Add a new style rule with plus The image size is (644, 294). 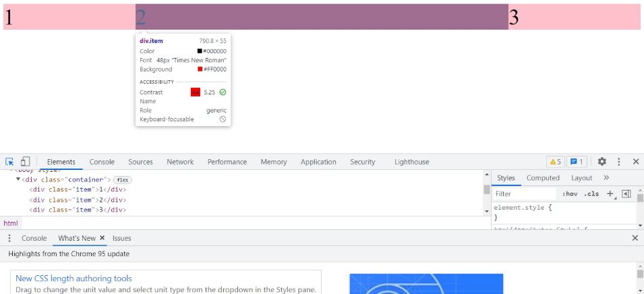pos(611,194)
